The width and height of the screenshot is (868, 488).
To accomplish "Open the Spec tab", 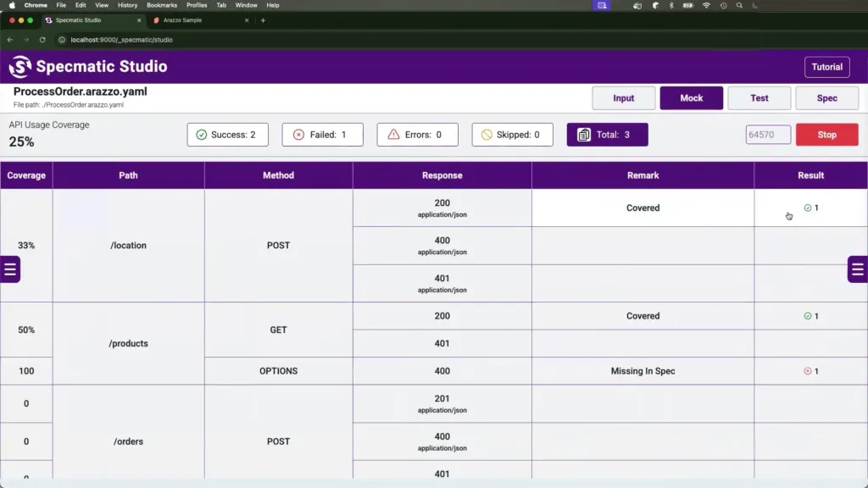I will 826,98.
